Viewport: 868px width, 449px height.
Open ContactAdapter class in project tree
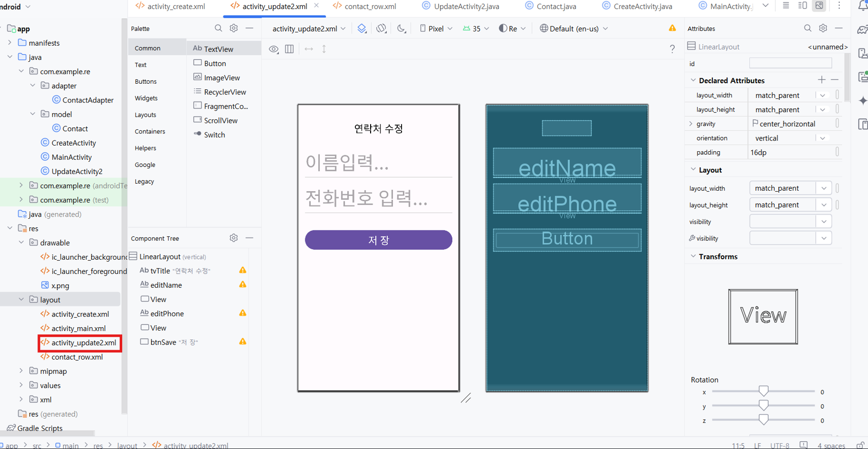(x=83, y=100)
